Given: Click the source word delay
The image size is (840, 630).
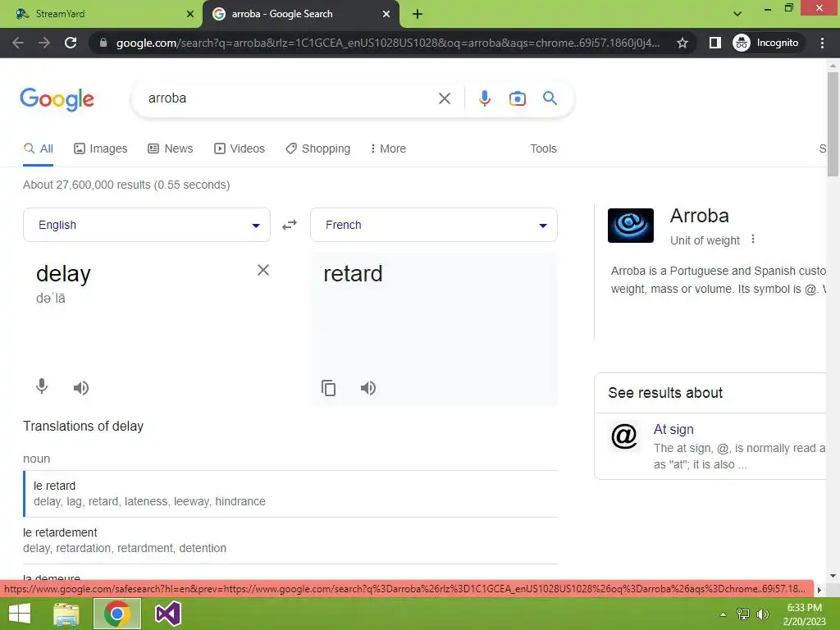Looking at the screenshot, I should [63, 274].
